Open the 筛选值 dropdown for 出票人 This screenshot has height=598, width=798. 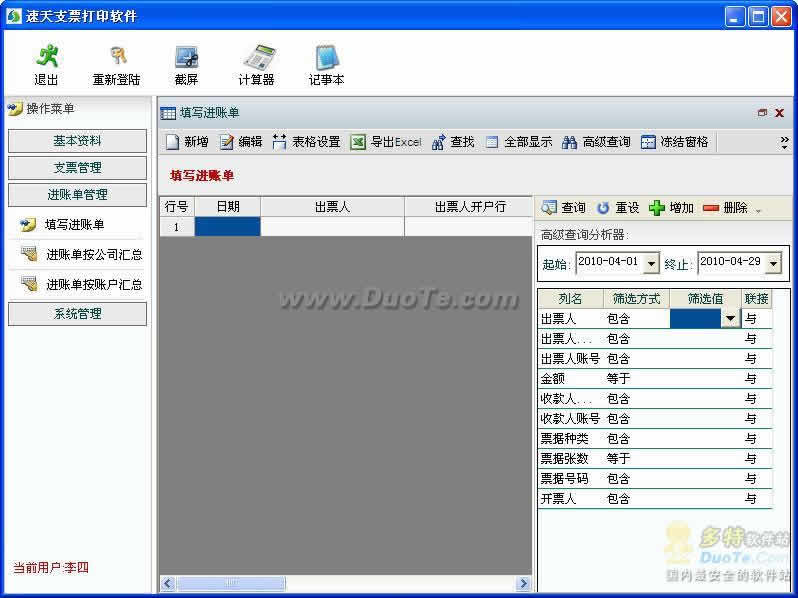tap(731, 319)
